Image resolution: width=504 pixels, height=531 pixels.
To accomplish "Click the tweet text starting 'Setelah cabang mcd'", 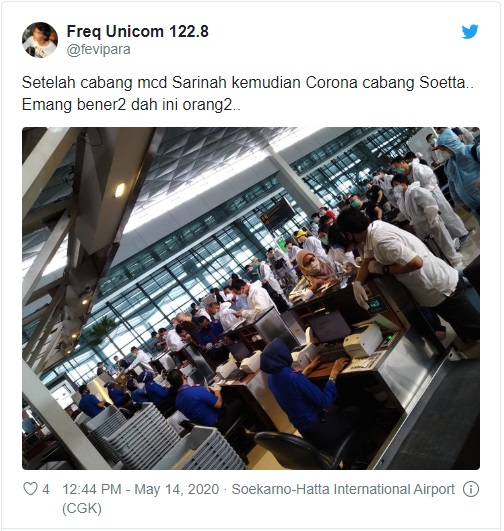I will tap(248, 93).
